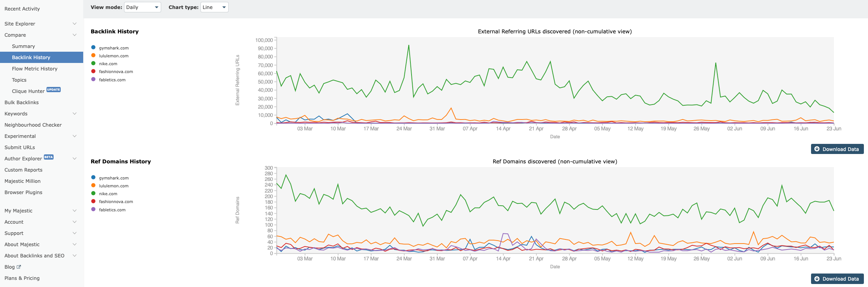Open Flow Metric History page

pos(34,69)
